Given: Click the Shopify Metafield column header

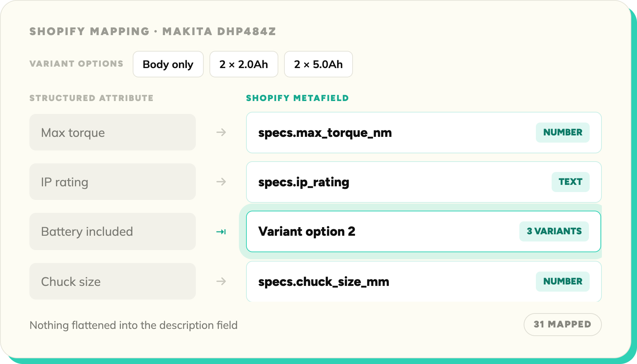Looking at the screenshot, I should click(x=297, y=98).
